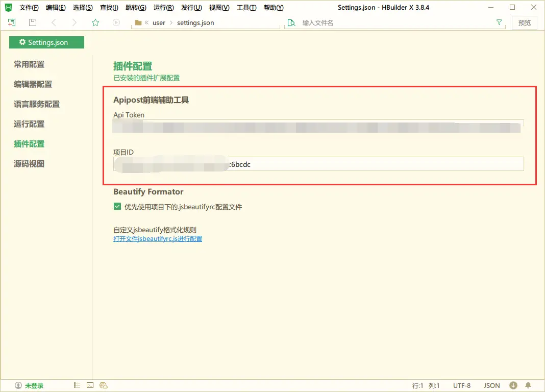Open the terminal icon in status bar
The image size is (545, 392).
pos(90,385)
